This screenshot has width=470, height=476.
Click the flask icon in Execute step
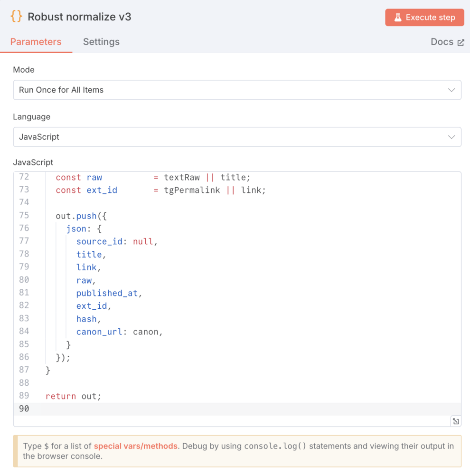click(398, 18)
